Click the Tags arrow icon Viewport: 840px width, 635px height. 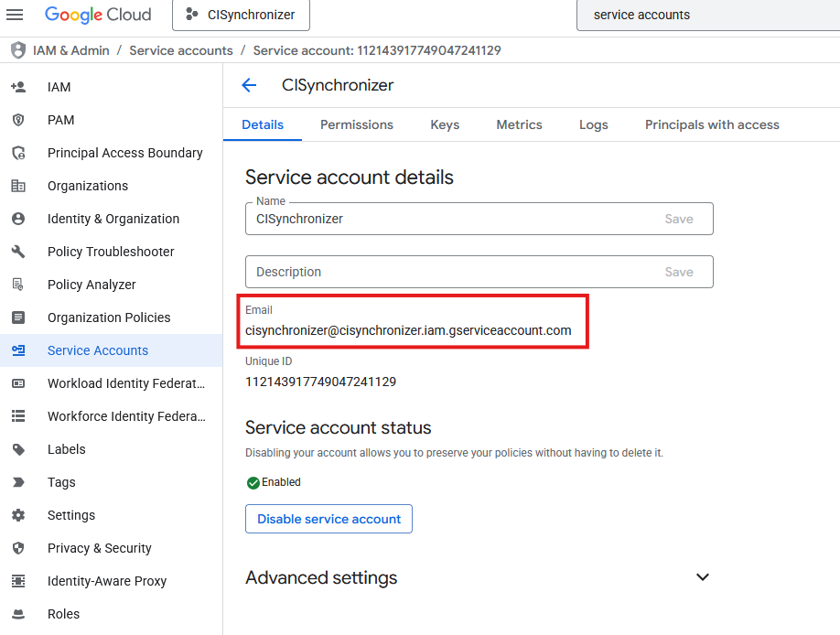(18, 482)
